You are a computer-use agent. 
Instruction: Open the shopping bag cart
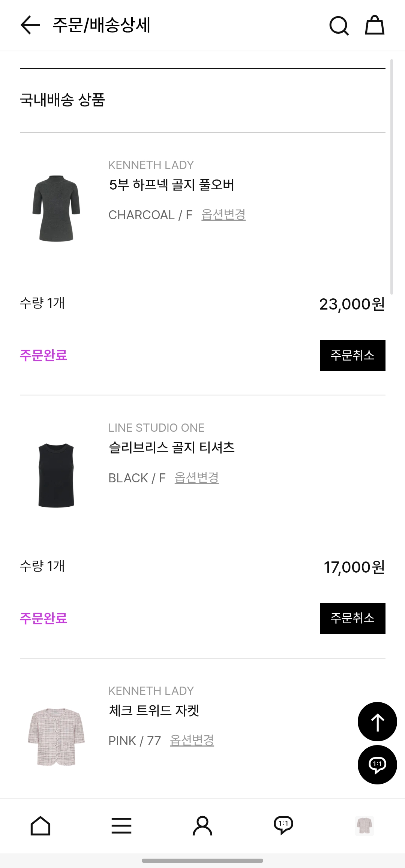tap(375, 25)
